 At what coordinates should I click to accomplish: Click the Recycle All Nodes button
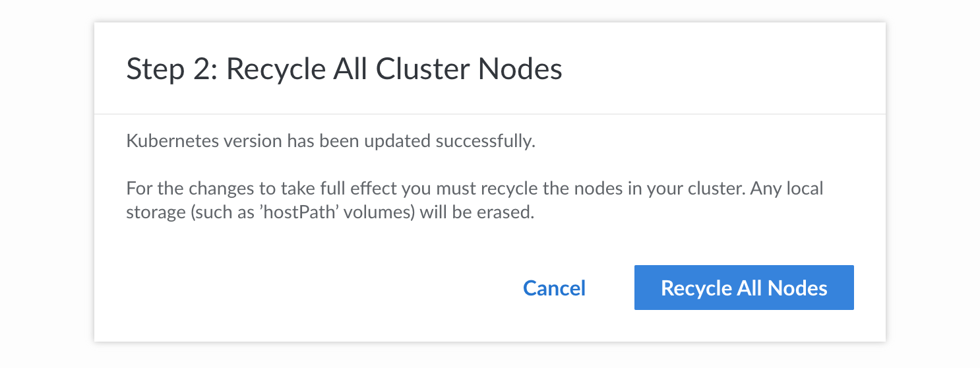point(744,288)
